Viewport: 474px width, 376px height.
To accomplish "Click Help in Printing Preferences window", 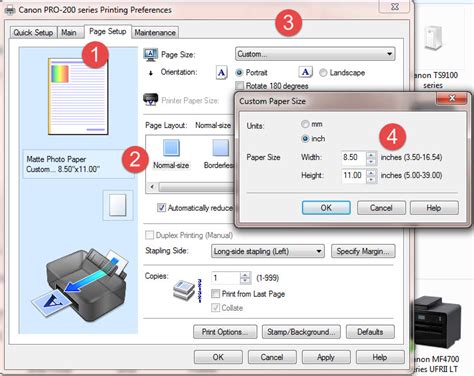I will click(380, 357).
